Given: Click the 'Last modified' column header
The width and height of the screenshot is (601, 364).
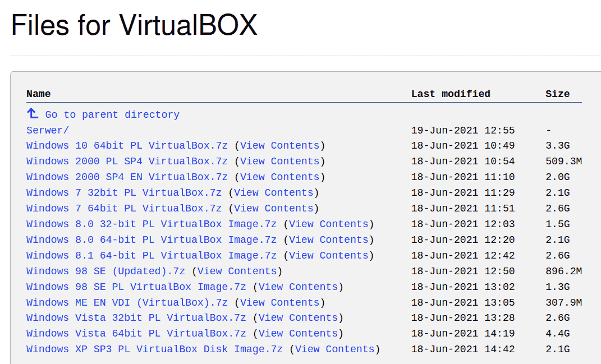Looking at the screenshot, I should click(x=451, y=94).
